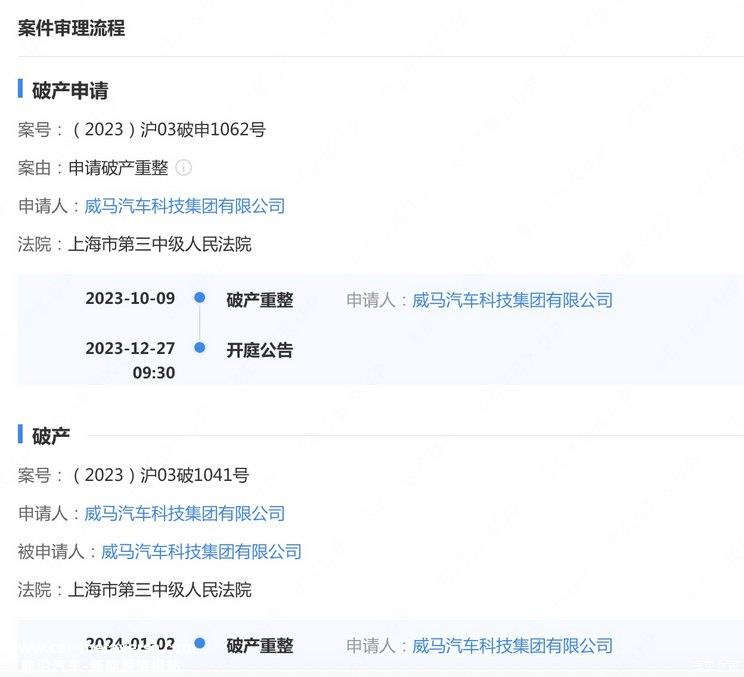The height and width of the screenshot is (677, 744).
Task: Select the 2023-12-27 timeline dot
Action: point(200,348)
